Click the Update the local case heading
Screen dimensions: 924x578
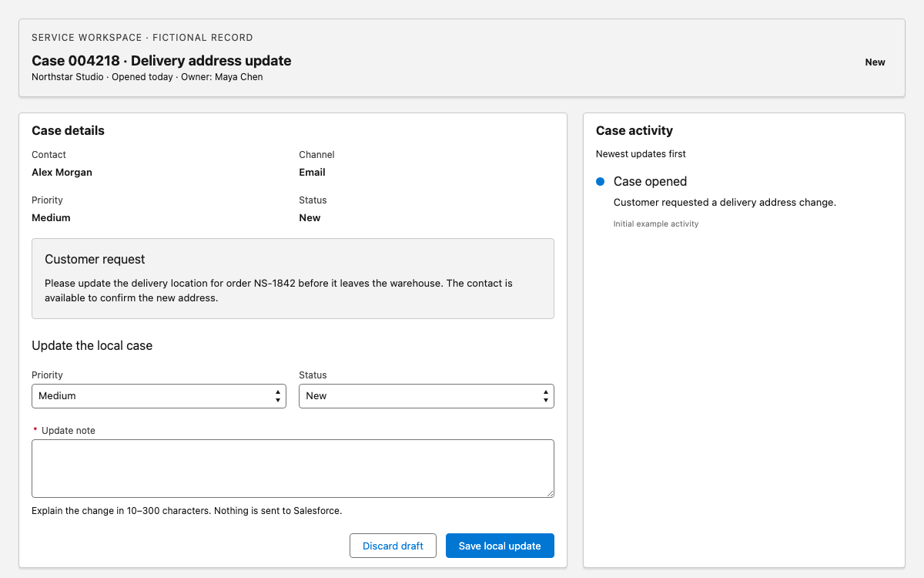pyautogui.click(x=92, y=346)
